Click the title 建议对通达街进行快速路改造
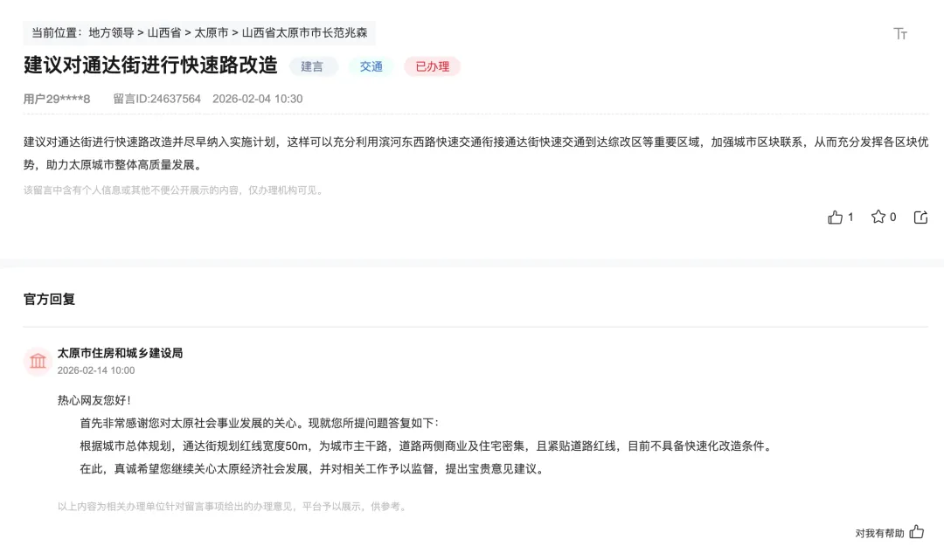The image size is (944, 560). [x=150, y=65]
